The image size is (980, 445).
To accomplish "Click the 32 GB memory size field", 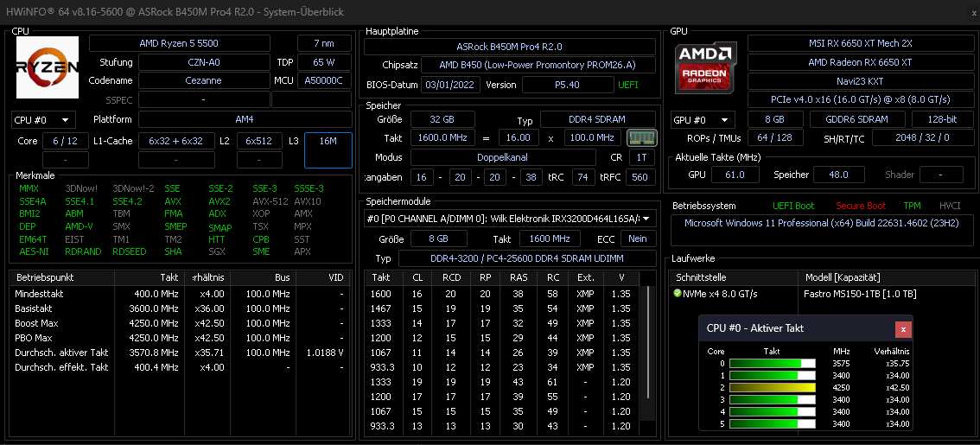I will point(442,119).
